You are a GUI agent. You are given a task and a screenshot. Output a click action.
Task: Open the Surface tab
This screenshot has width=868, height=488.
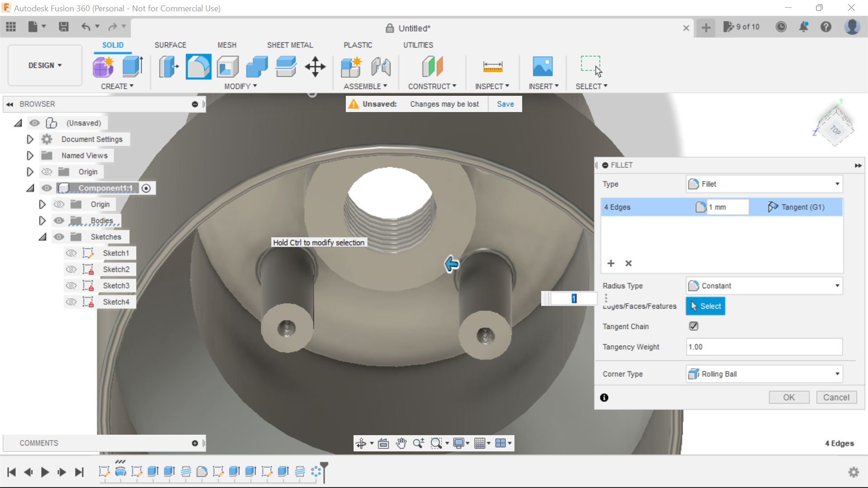tap(170, 45)
